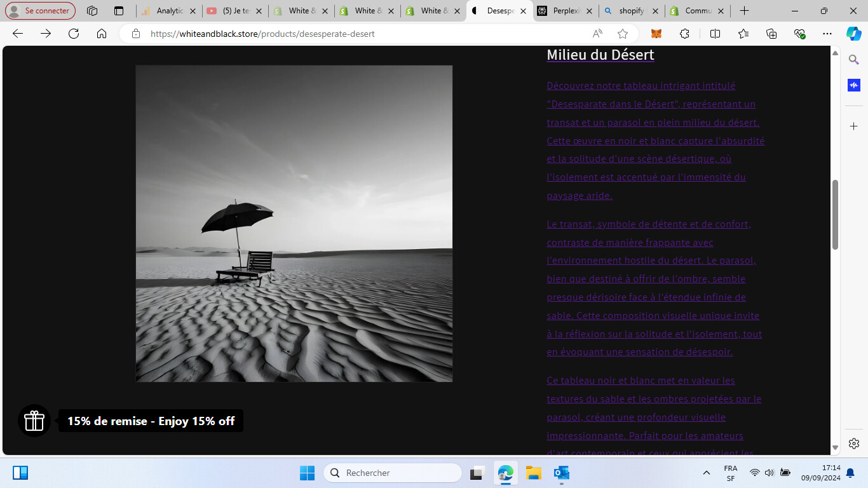The width and height of the screenshot is (868, 488).
Task: Click the taskbar Rechercher search box
Action: (x=393, y=473)
